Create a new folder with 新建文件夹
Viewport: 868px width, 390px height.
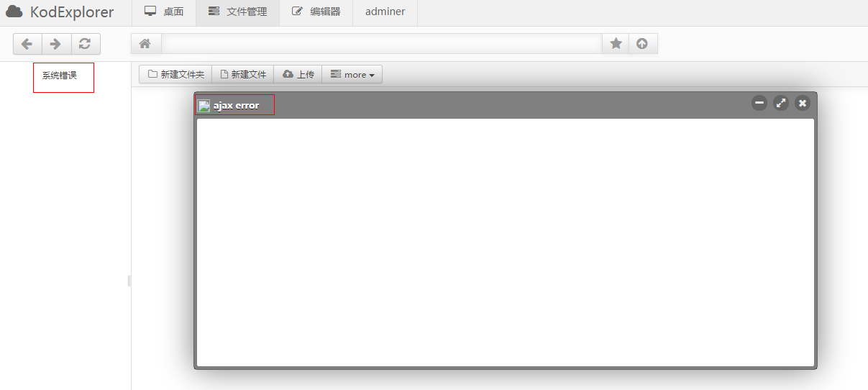175,75
